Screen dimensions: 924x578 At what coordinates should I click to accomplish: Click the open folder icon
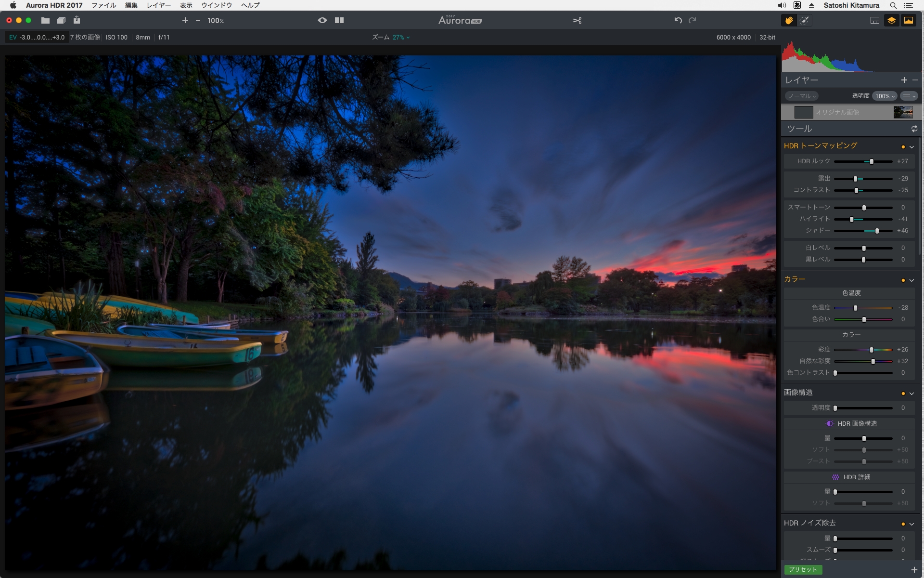coord(45,20)
